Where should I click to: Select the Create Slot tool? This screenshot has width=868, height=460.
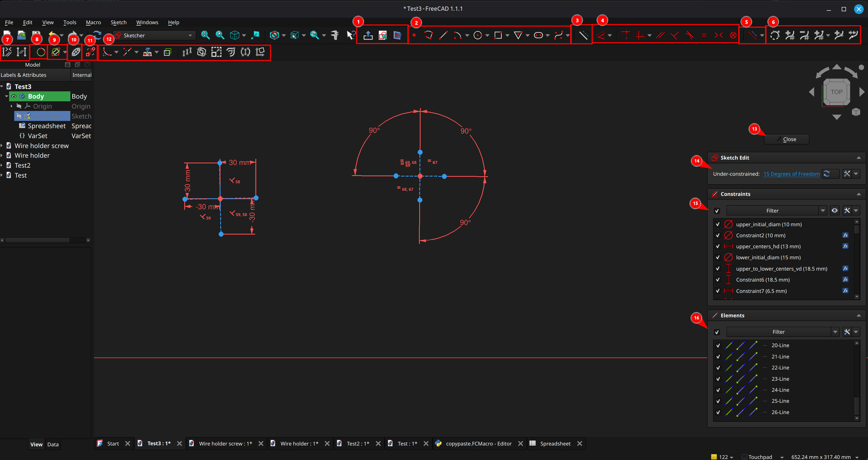[x=538, y=35]
